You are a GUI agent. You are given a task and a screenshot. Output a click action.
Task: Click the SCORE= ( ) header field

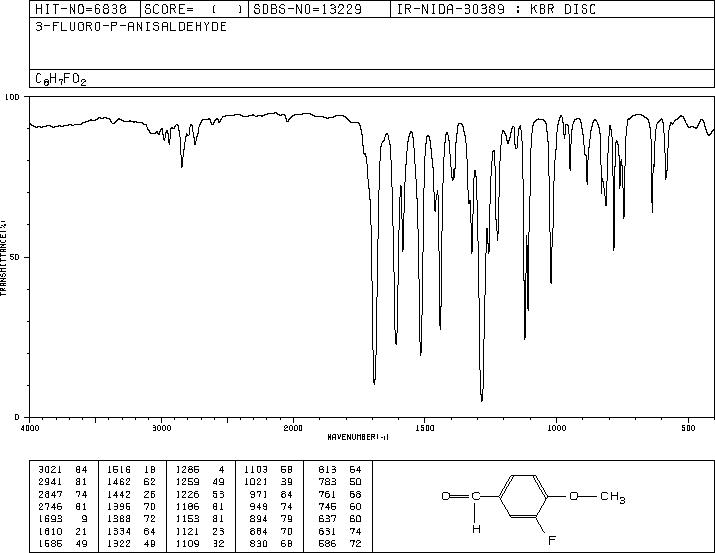tap(194, 9)
